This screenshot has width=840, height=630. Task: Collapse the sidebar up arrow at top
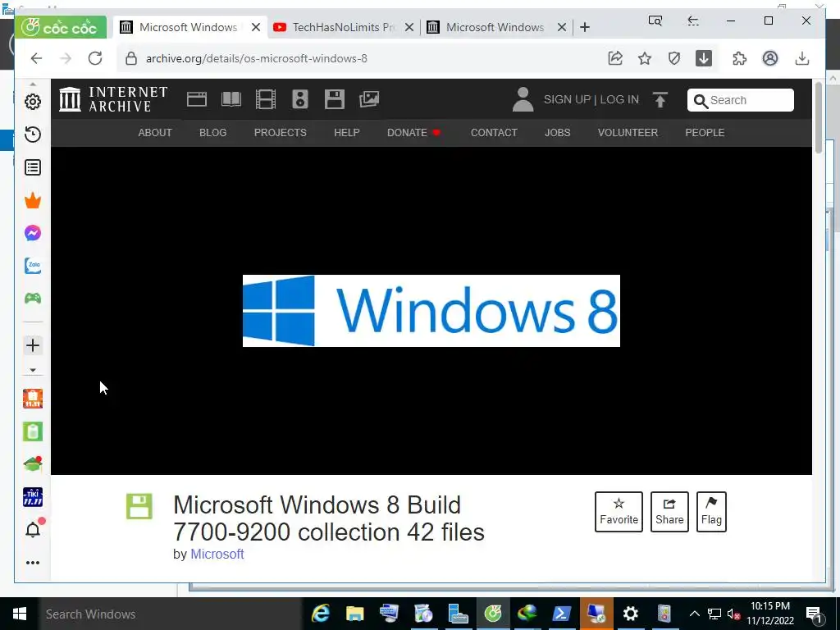(x=33, y=84)
